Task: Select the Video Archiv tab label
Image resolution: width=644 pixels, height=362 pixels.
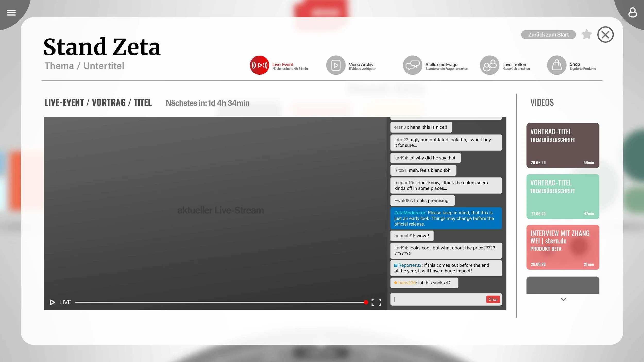Action: click(x=361, y=65)
